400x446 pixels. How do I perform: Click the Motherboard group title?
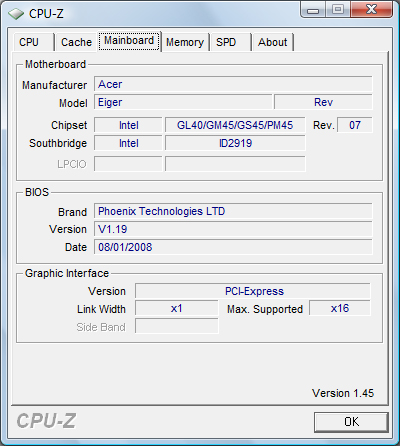56,64
